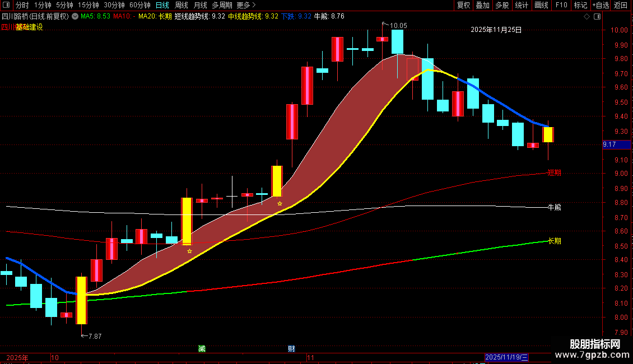Click the MA20: 长期 indicator label
Image resolution: width=633 pixels, height=364 pixels.
click(x=155, y=17)
